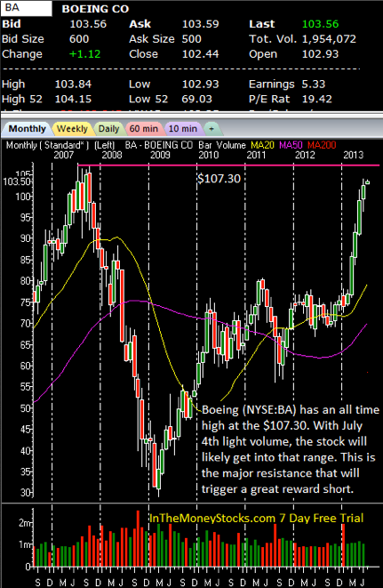Click the Earnings value 5.33
Viewport: 383px width, 588px height.
[x=314, y=84]
